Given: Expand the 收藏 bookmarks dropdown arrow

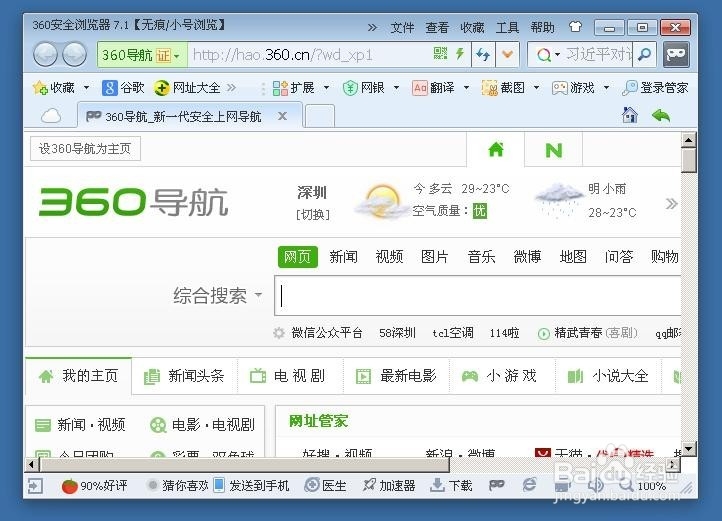Looking at the screenshot, I should coord(86,88).
